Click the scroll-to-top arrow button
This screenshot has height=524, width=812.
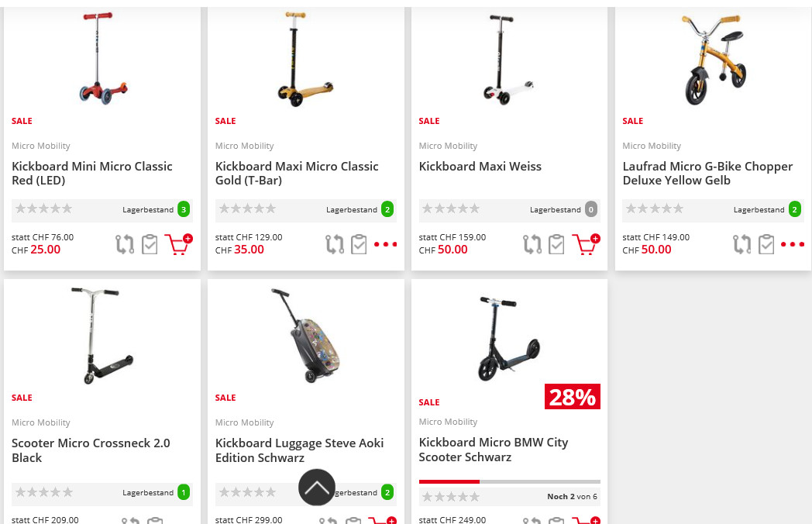pos(317,488)
